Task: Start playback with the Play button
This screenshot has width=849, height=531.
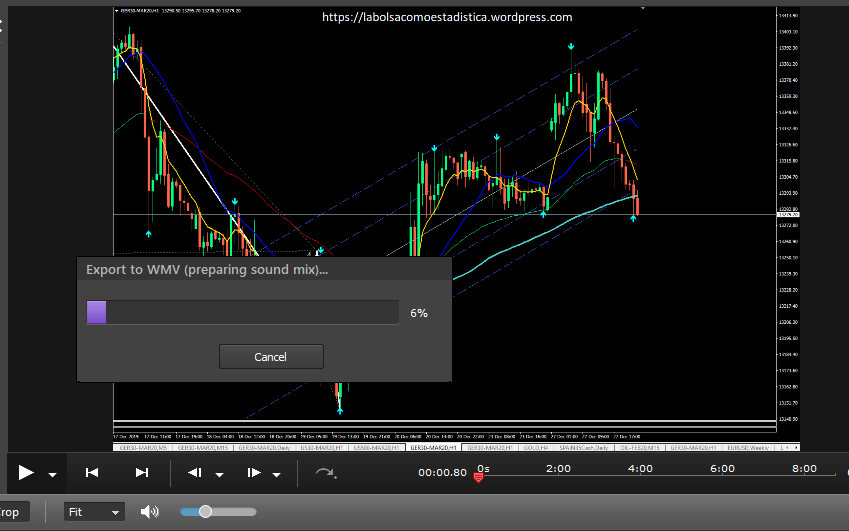Action: coord(25,473)
